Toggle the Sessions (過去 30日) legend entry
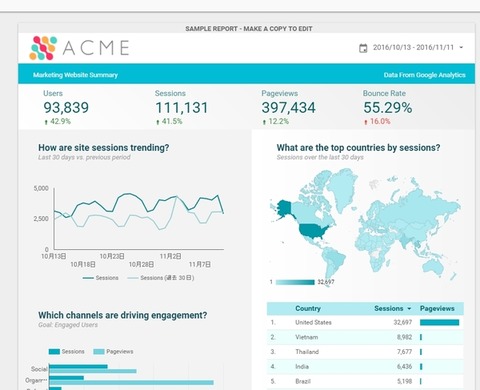 pos(161,278)
